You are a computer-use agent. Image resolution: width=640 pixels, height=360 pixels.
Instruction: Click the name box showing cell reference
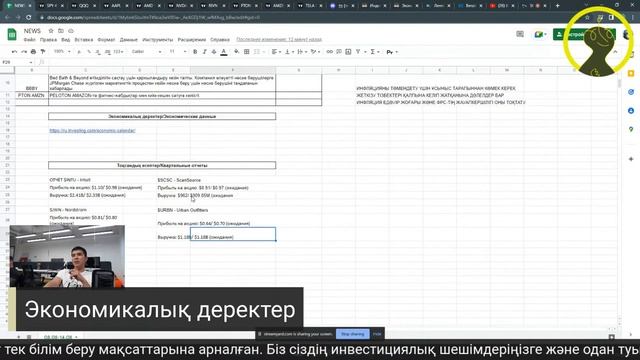(x=17, y=62)
